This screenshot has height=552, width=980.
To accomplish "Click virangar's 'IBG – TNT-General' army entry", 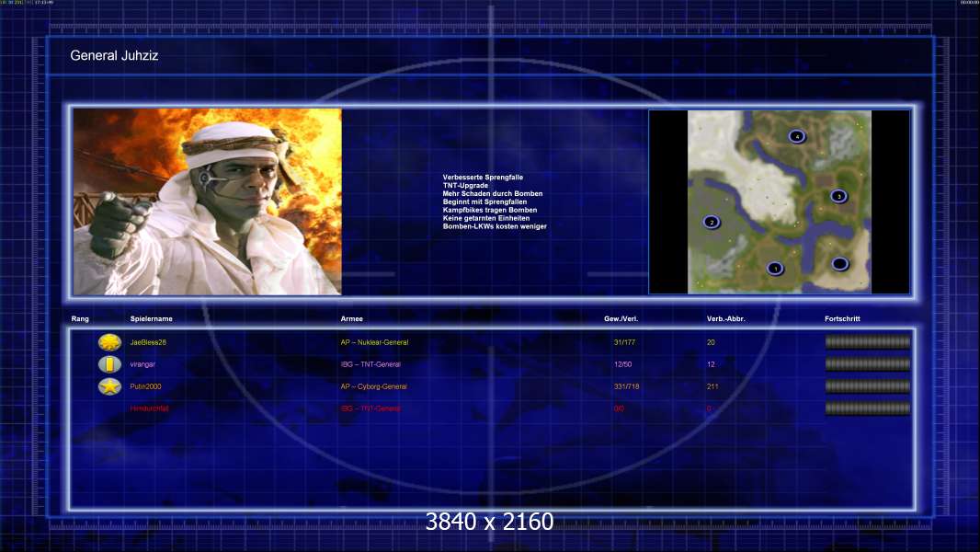I will [370, 364].
